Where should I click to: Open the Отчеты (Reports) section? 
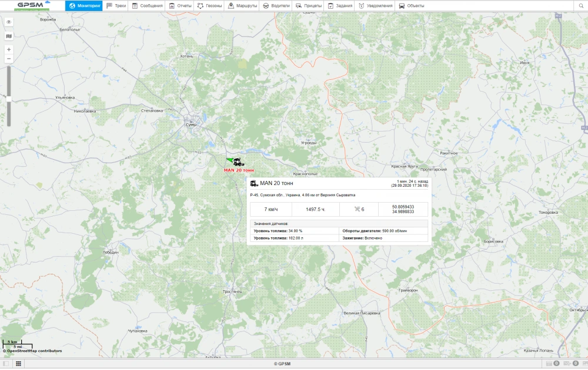pos(181,5)
